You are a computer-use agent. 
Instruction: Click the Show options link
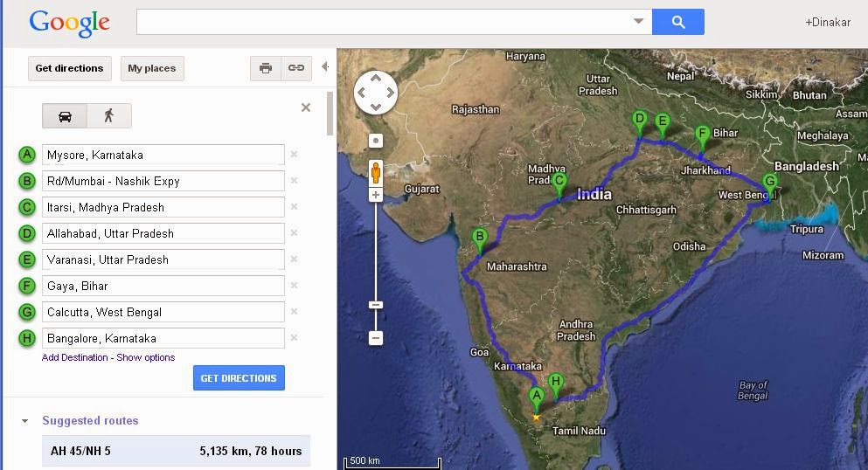(x=146, y=357)
